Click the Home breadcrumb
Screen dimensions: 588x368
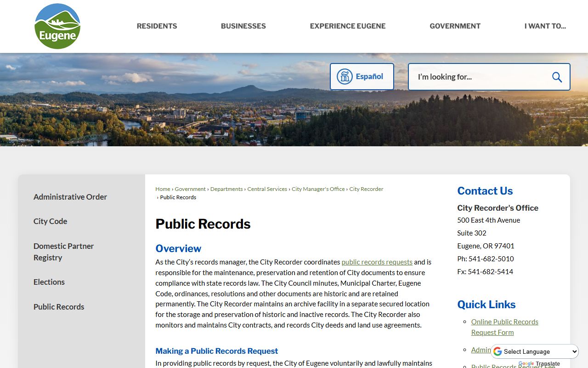click(163, 189)
